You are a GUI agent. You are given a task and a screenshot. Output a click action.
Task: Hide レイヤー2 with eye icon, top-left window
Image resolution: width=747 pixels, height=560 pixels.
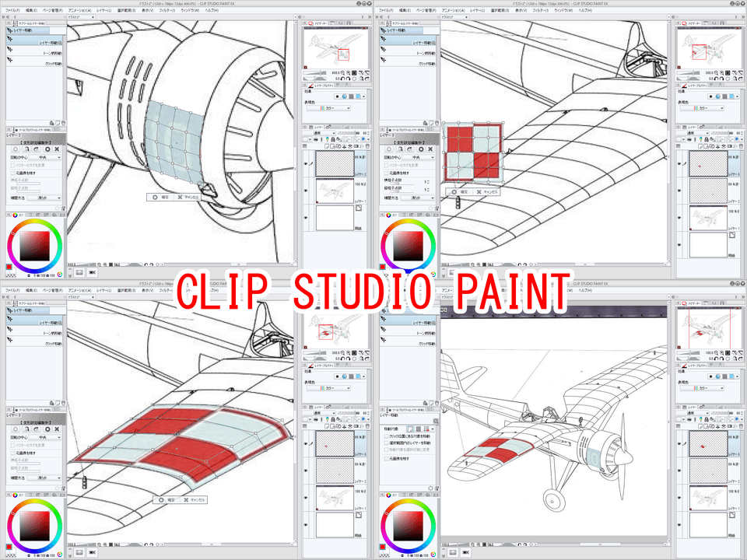[305, 163]
